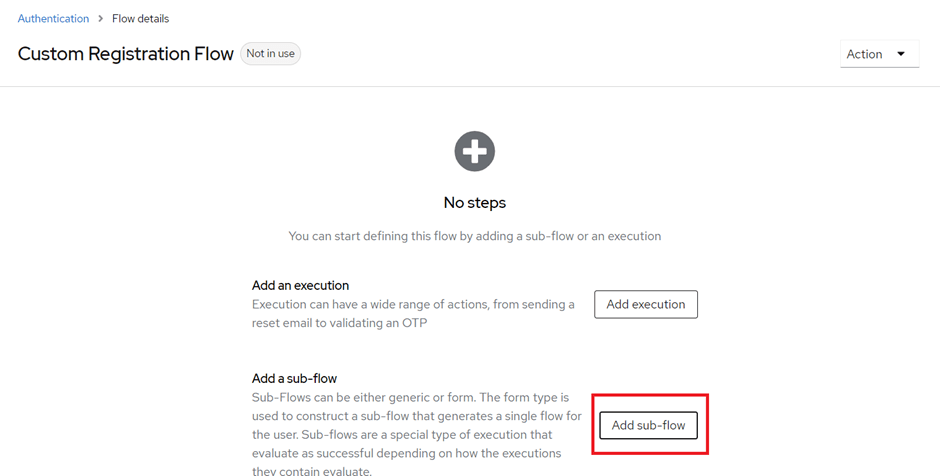Click the plus circle icon above No steps
The image size is (940, 476).
coord(474,151)
